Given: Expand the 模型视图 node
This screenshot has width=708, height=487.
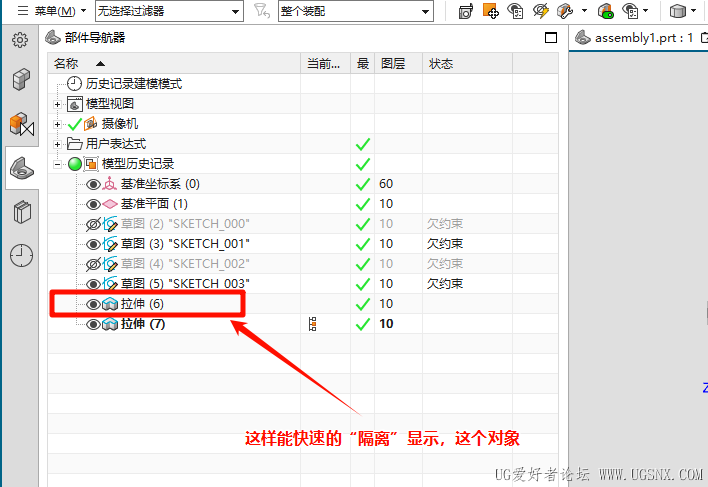Looking at the screenshot, I should pyautogui.click(x=57, y=104).
